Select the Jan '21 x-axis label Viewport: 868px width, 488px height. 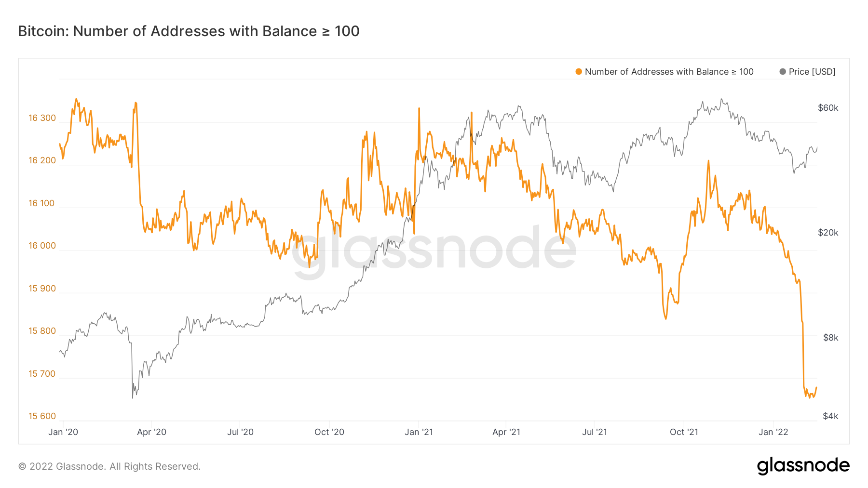pyautogui.click(x=419, y=432)
